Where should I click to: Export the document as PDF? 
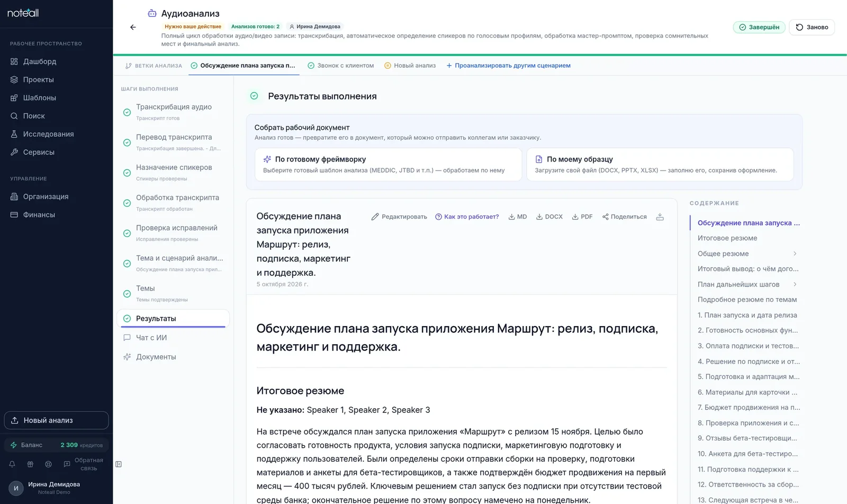point(582,217)
